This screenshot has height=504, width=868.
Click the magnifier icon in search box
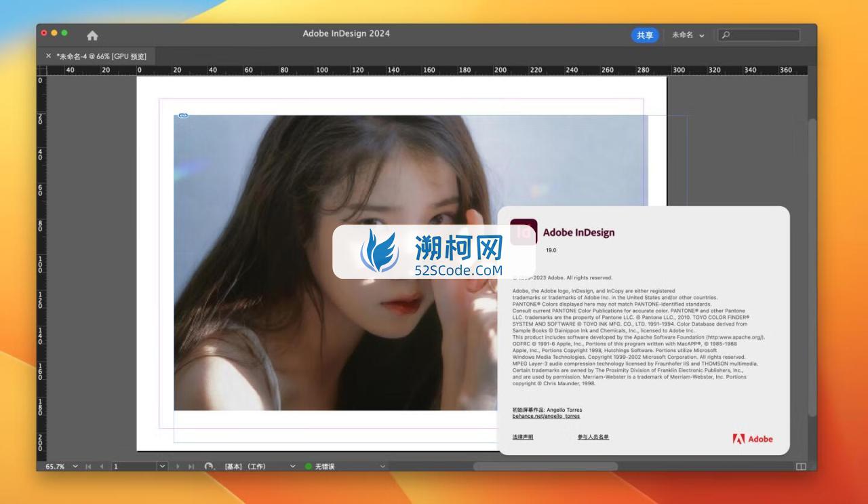pos(726,35)
